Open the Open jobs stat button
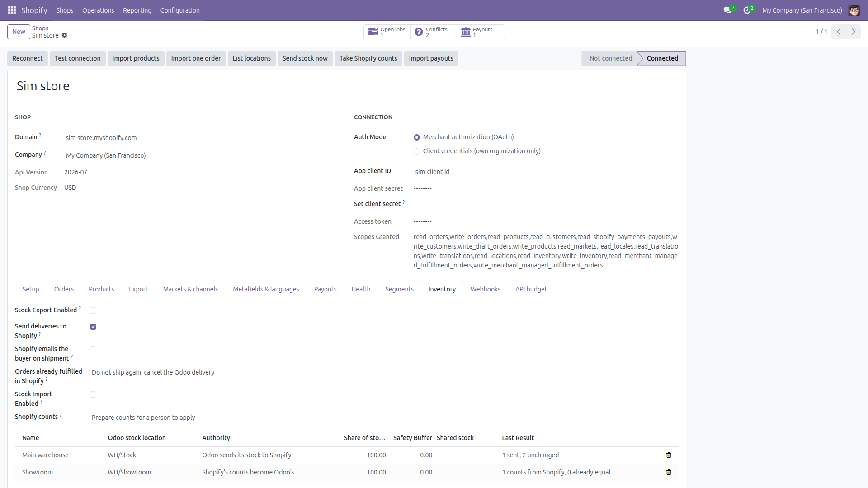This screenshot has width=868, height=488. point(387,32)
